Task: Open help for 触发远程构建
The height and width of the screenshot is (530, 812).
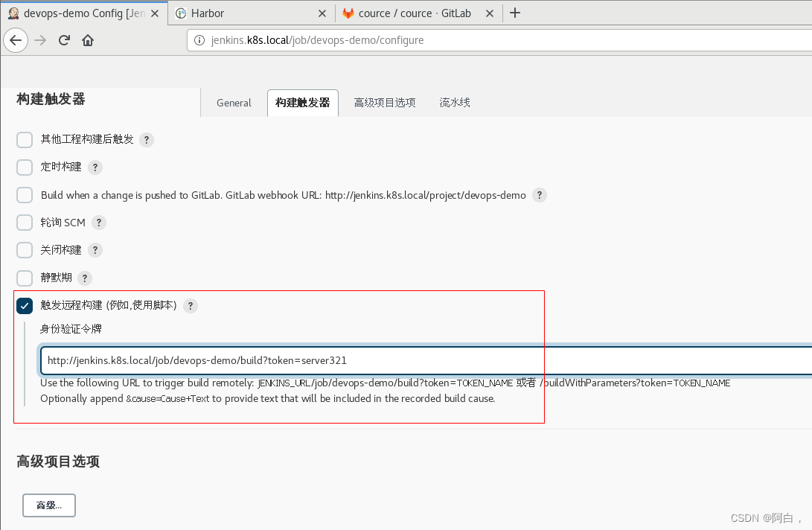Action: (190, 306)
